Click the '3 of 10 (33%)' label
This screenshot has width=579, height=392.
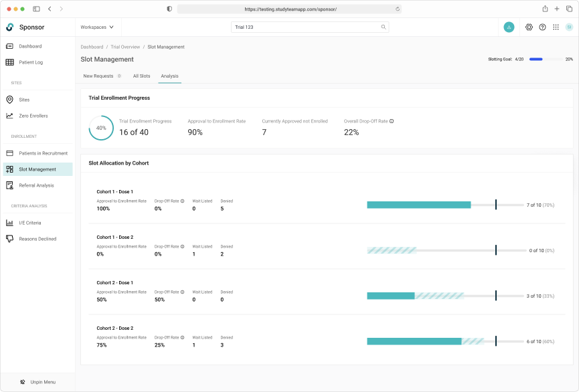tap(540, 296)
